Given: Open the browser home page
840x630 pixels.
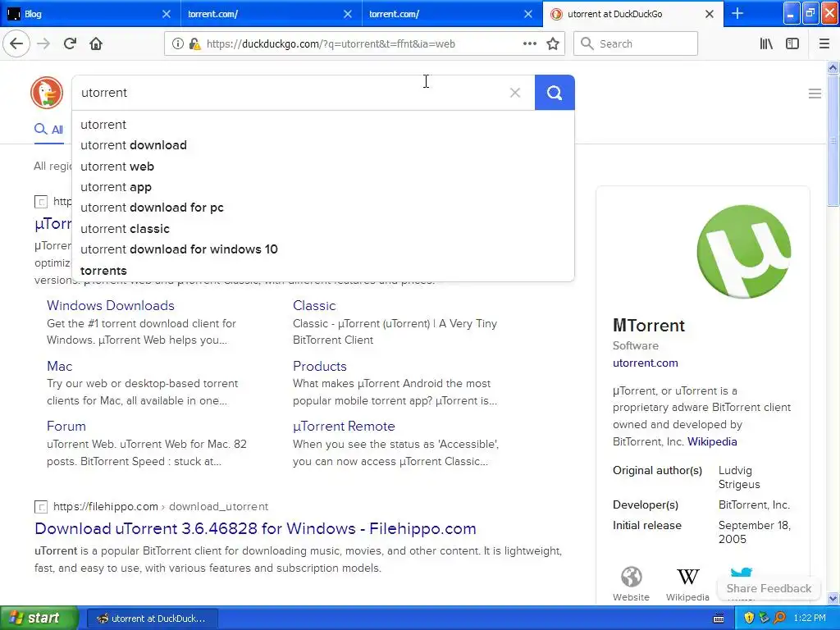Looking at the screenshot, I should click(96, 44).
